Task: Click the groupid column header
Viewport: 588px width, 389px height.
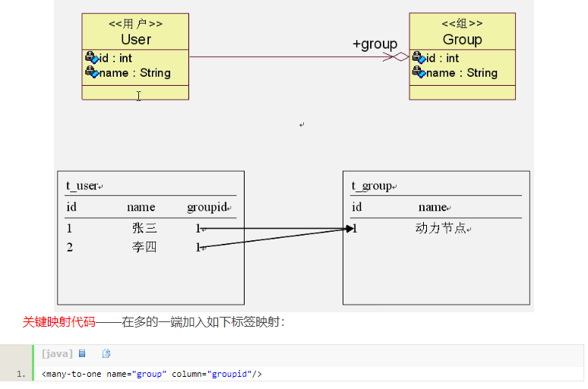Action: 207,207
